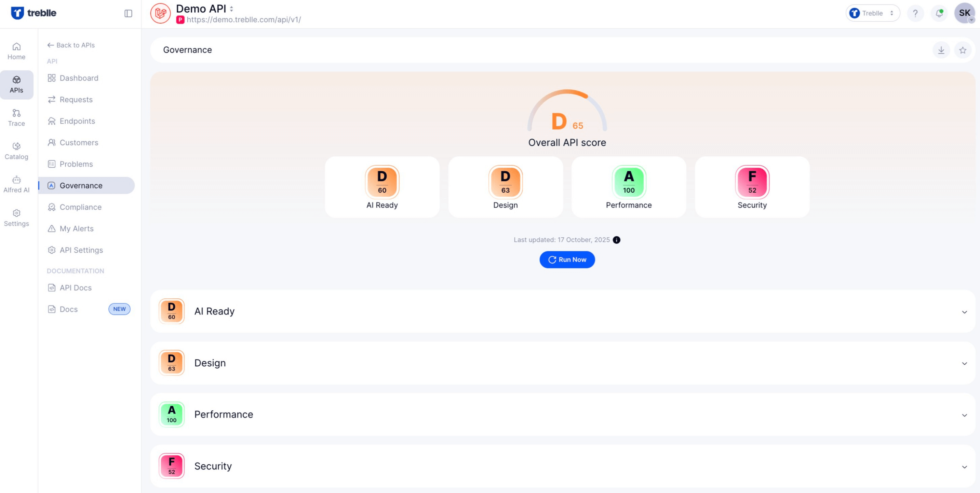Image resolution: width=980 pixels, height=493 pixels.
Task: Open the Catalog section
Action: pyautogui.click(x=16, y=151)
